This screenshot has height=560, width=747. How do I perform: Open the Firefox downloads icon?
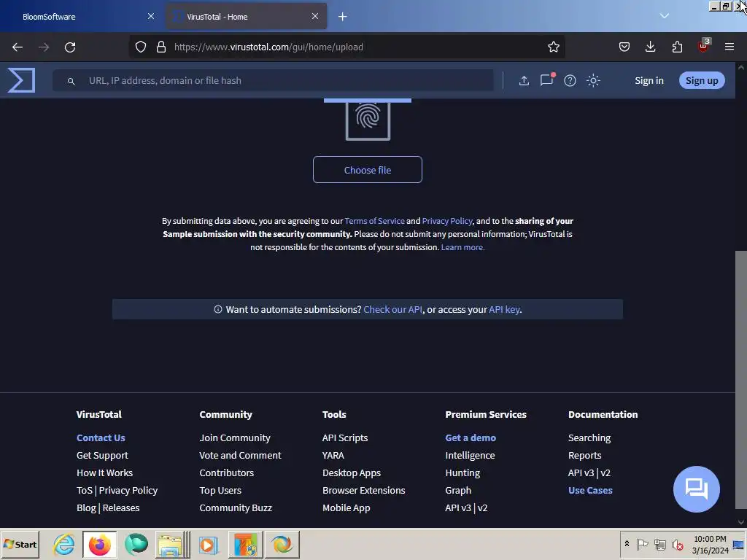pyautogui.click(x=650, y=47)
